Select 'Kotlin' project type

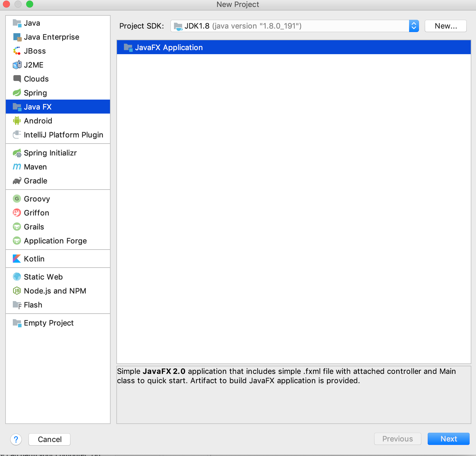58,259
